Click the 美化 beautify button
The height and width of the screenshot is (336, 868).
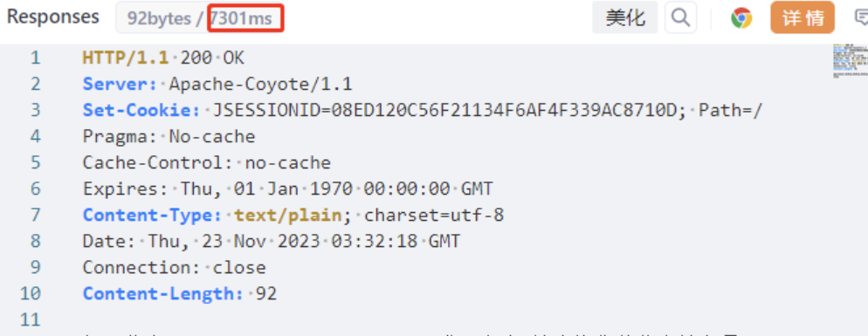625,17
